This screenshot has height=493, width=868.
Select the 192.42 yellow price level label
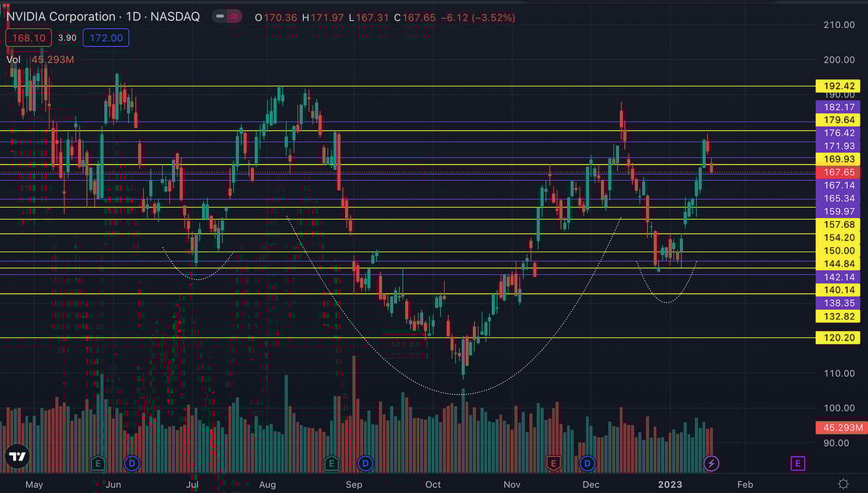pos(839,86)
